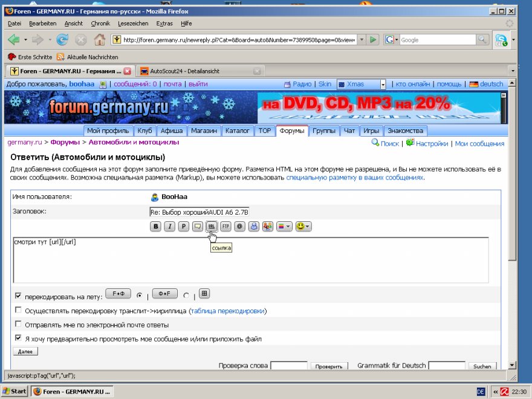The width and height of the screenshot is (532, 399).
Task: Close the Foren - GERMANY.RU tab
Action: (x=127, y=71)
